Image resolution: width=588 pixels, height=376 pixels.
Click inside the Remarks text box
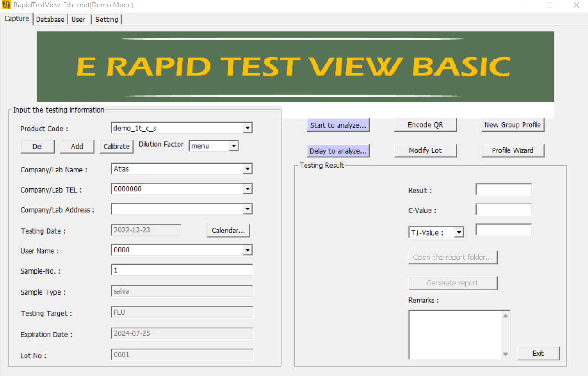455,334
